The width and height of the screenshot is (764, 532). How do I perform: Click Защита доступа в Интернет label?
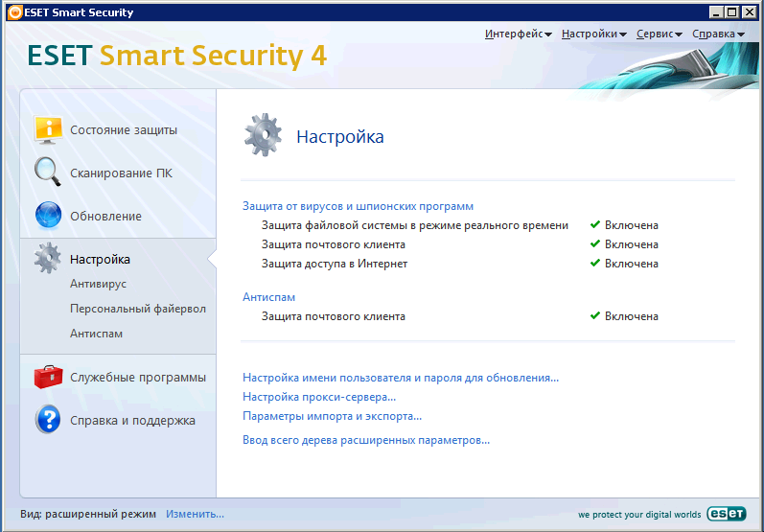[x=335, y=264]
